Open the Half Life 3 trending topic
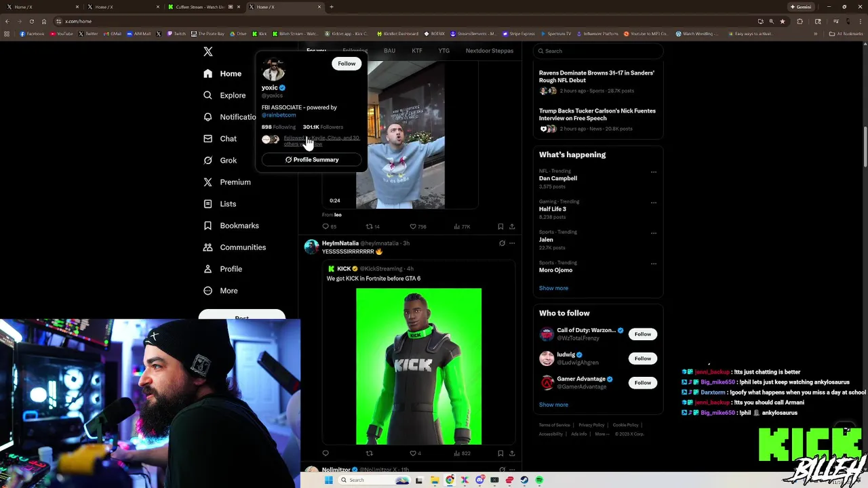The image size is (868, 488). coord(553,209)
